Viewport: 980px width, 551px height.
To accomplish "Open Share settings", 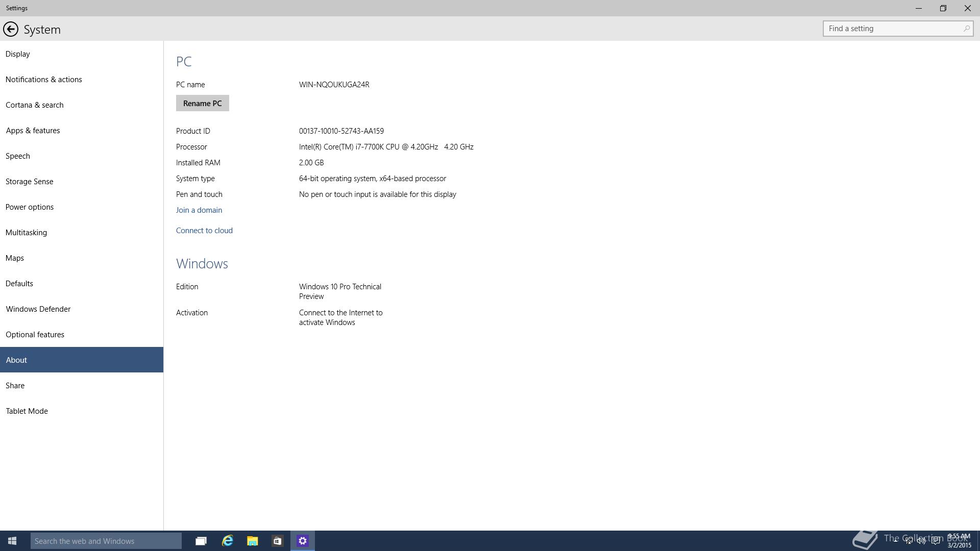I will click(82, 385).
